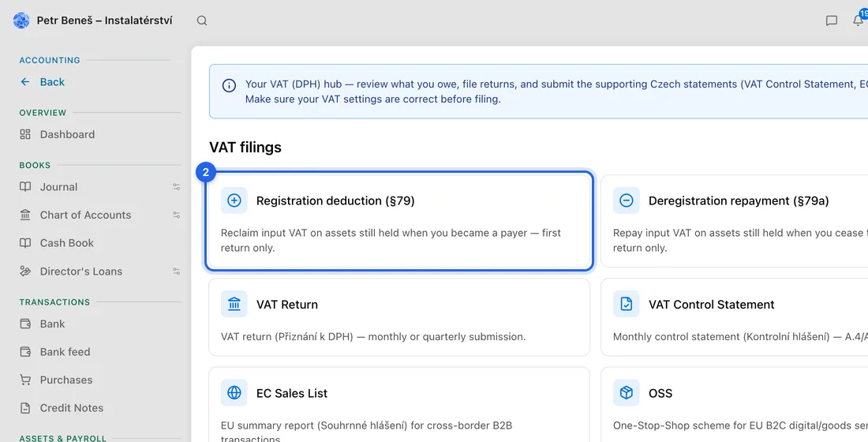Screen dimensions: 868x442
Task: Open Dashboard from the sidebar
Action: point(67,134)
